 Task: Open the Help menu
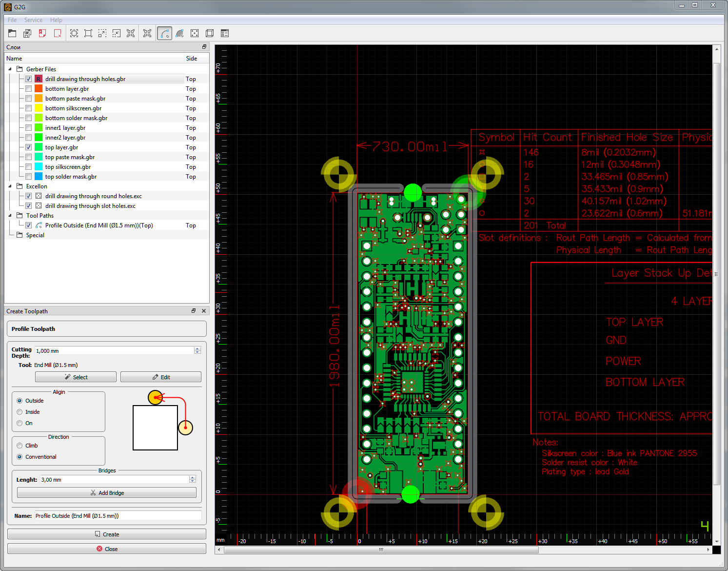point(56,20)
